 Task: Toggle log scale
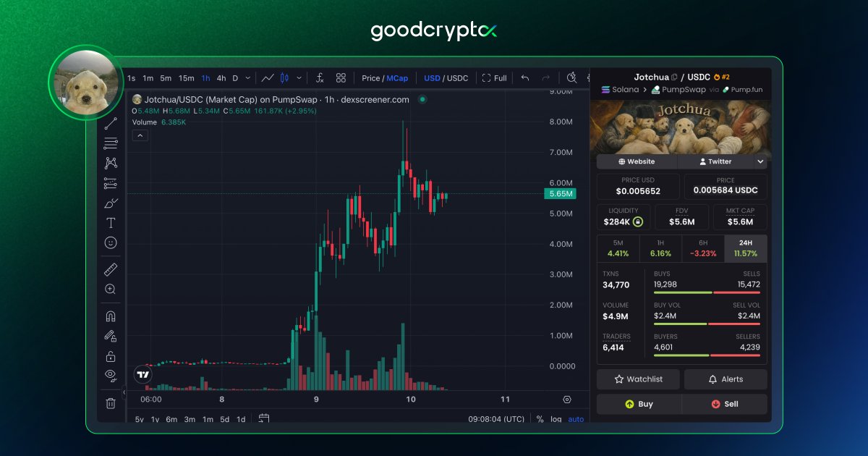click(x=556, y=419)
